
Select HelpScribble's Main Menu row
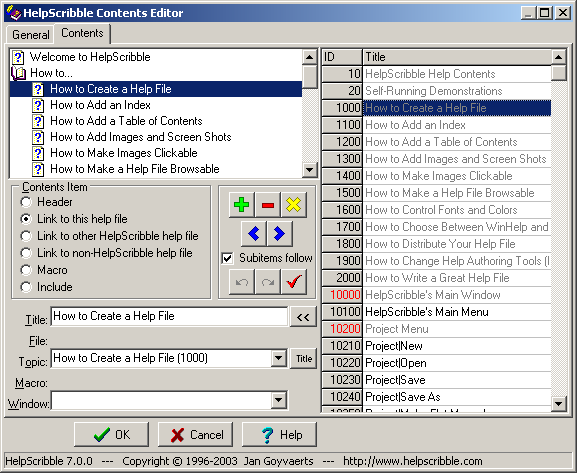pyautogui.click(x=457, y=312)
